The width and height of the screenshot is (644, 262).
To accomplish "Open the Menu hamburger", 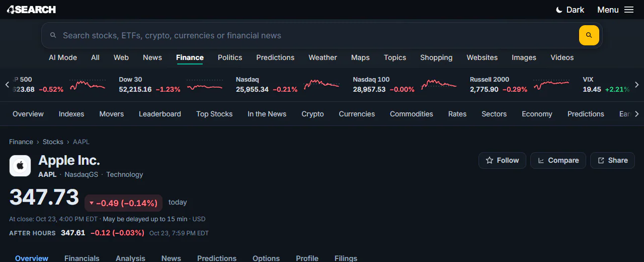I will (615, 10).
